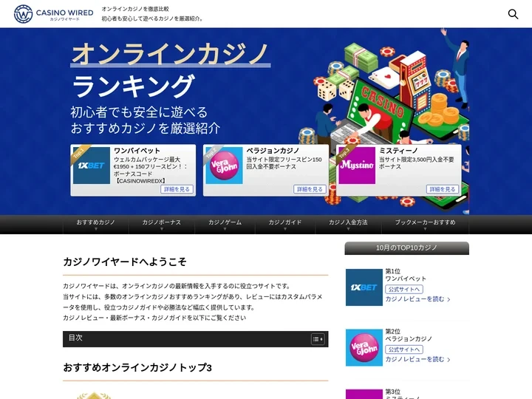This screenshot has height=399, width=532.
Task: Expand the おすすめカジノ menu
Action: [95, 223]
